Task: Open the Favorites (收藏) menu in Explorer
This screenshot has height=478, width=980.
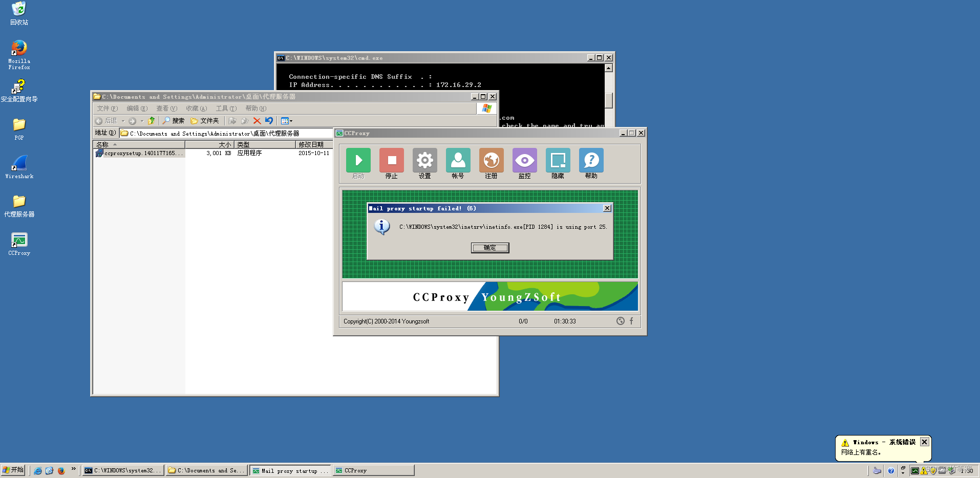Action: click(x=197, y=108)
